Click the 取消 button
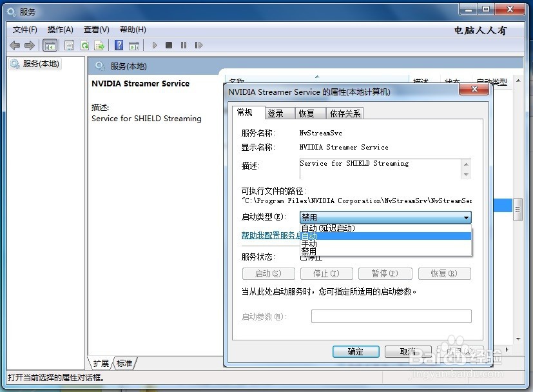 (x=408, y=351)
